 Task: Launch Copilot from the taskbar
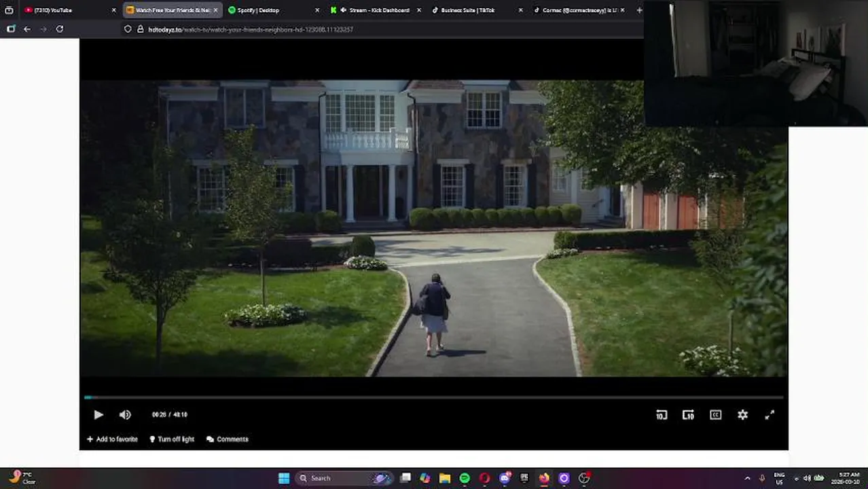pyautogui.click(x=425, y=478)
